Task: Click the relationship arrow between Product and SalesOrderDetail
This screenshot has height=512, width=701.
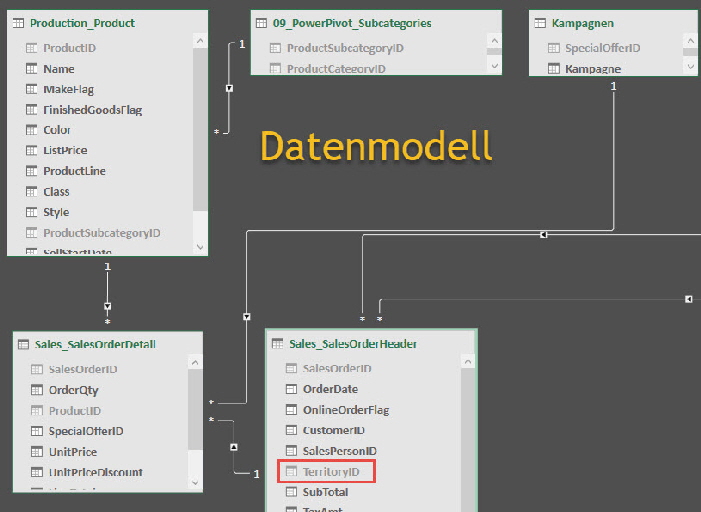Action: coord(108,306)
